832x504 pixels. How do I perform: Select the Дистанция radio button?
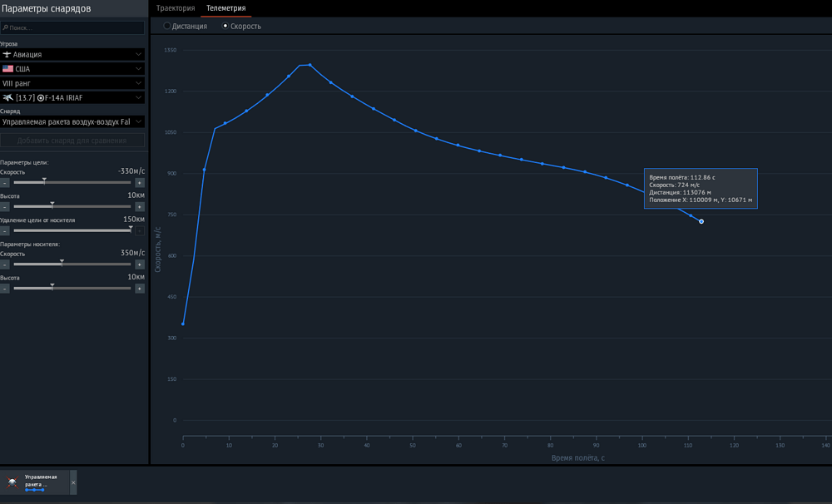[166, 26]
